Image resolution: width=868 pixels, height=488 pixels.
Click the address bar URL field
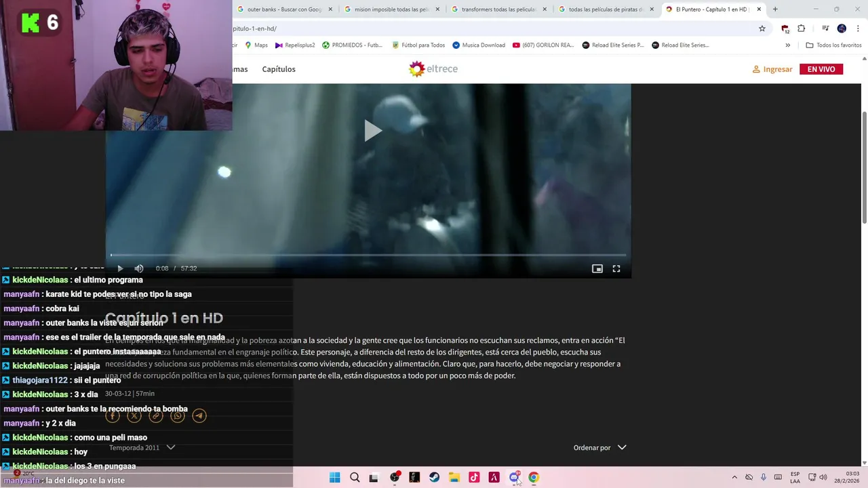coord(491,28)
